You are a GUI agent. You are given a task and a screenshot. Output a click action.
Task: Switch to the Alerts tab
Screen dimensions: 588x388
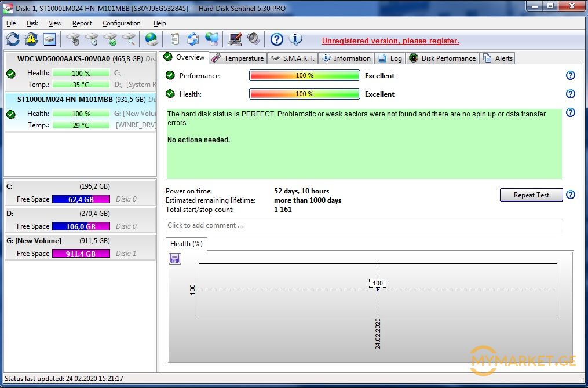click(x=498, y=58)
